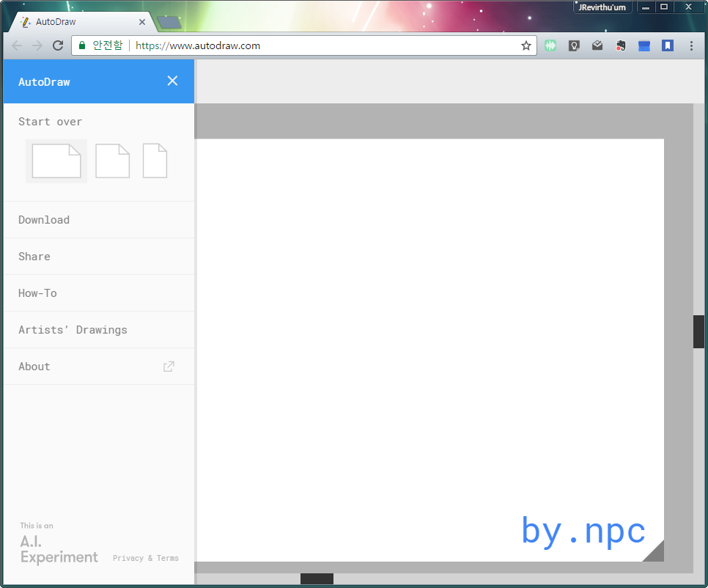Click the by.npc text on canvas
Screen dimensions: 708x588
point(583,532)
